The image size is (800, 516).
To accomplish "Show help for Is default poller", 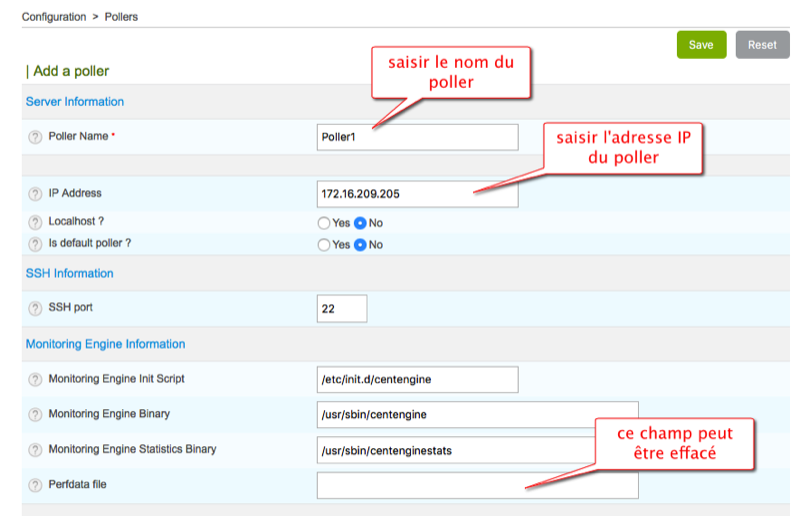I will point(35,244).
